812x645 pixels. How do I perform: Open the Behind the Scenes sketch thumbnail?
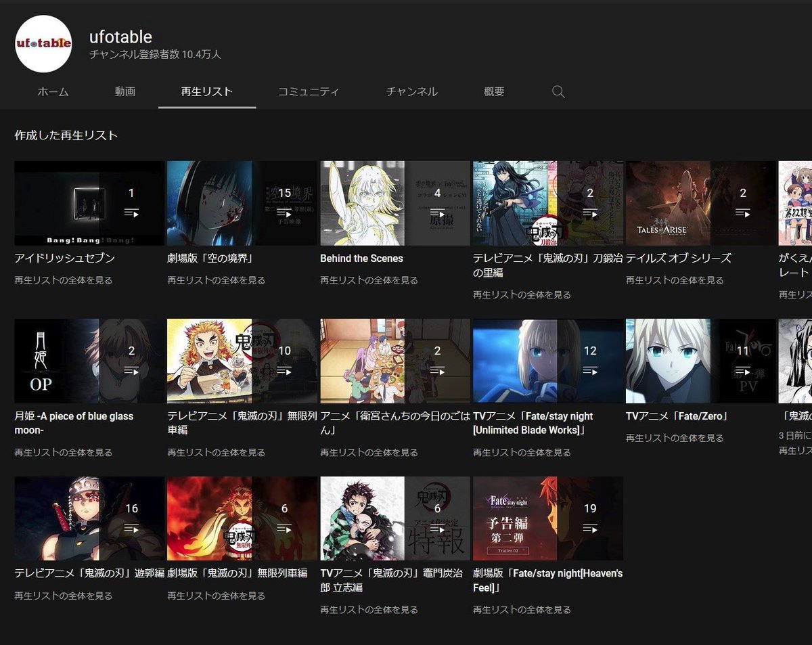395,203
